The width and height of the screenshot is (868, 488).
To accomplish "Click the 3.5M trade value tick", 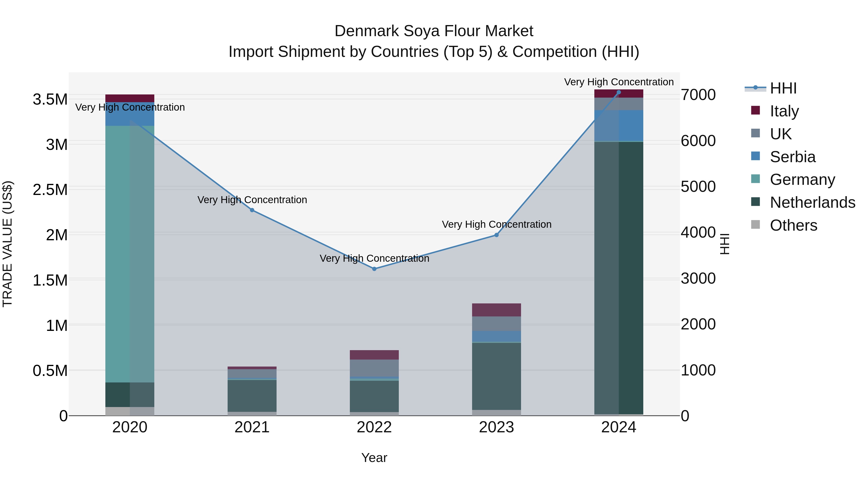I will click(x=50, y=100).
